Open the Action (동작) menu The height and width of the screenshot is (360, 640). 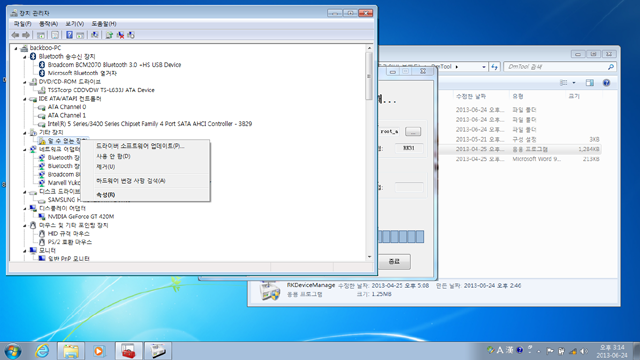[48, 24]
